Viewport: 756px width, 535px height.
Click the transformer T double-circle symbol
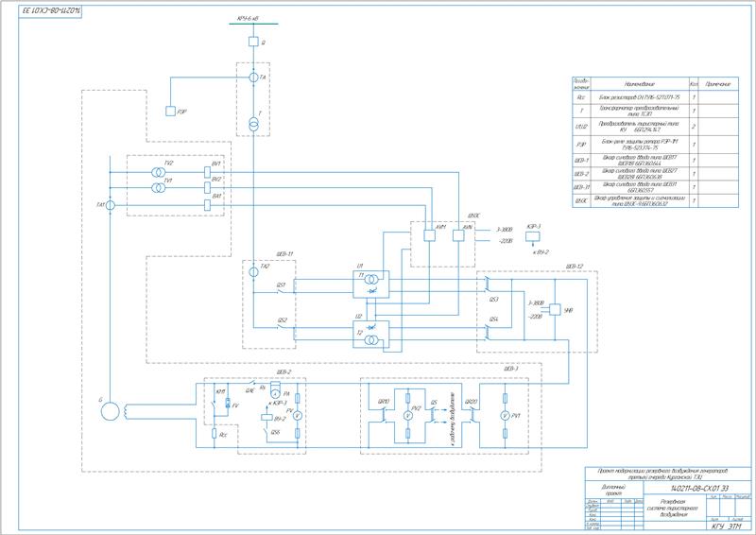click(253, 123)
